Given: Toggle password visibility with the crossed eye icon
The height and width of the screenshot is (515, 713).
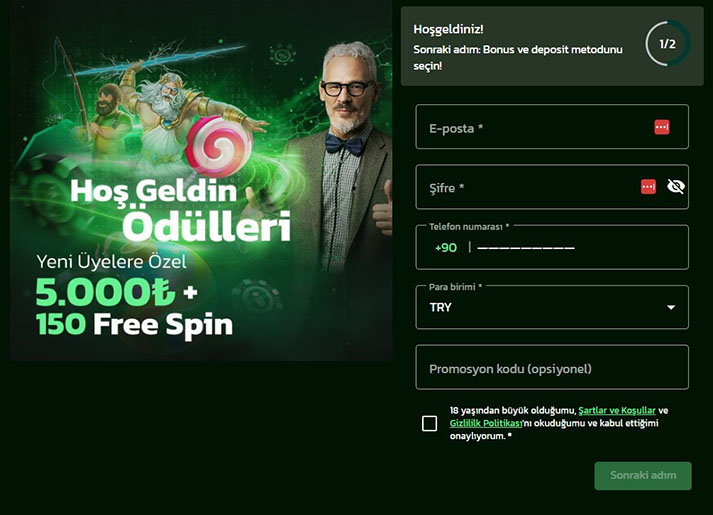Looking at the screenshot, I should [x=676, y=186].
